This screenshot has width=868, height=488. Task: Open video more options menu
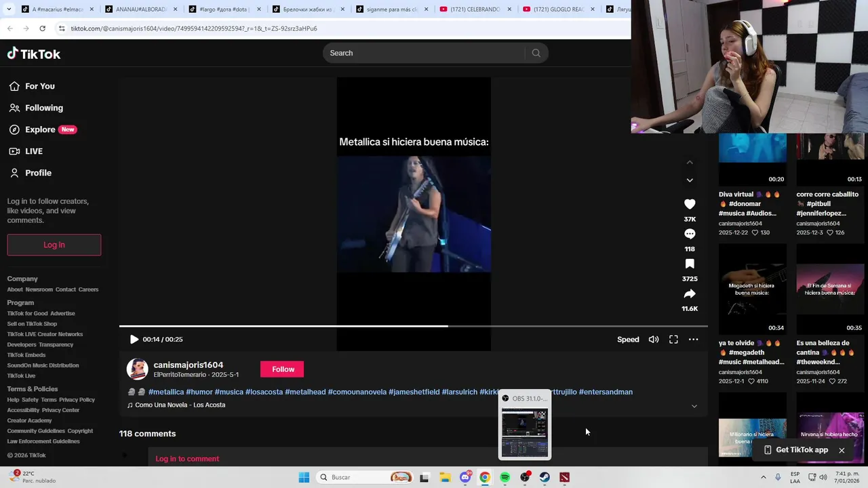693,339
